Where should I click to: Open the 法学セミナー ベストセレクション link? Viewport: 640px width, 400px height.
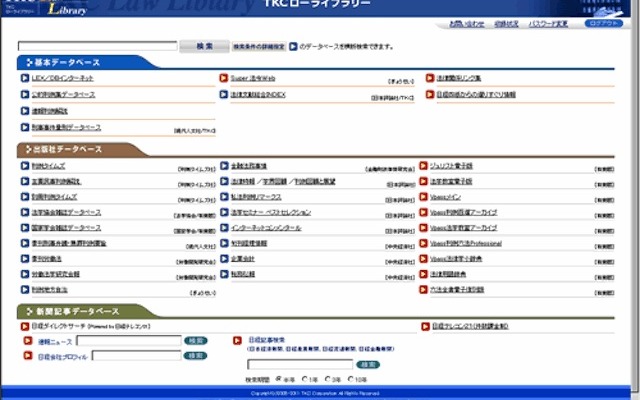[x=271, y=212]
